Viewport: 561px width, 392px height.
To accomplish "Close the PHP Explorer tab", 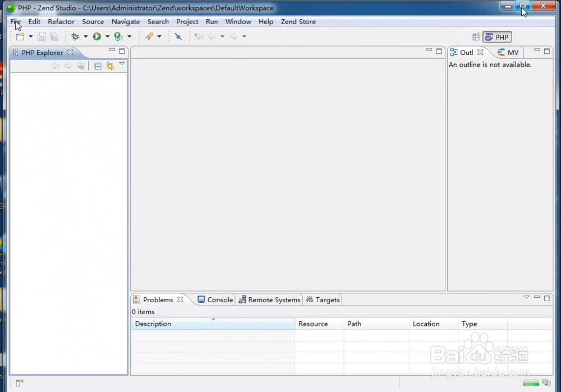I will pos(70,52).
